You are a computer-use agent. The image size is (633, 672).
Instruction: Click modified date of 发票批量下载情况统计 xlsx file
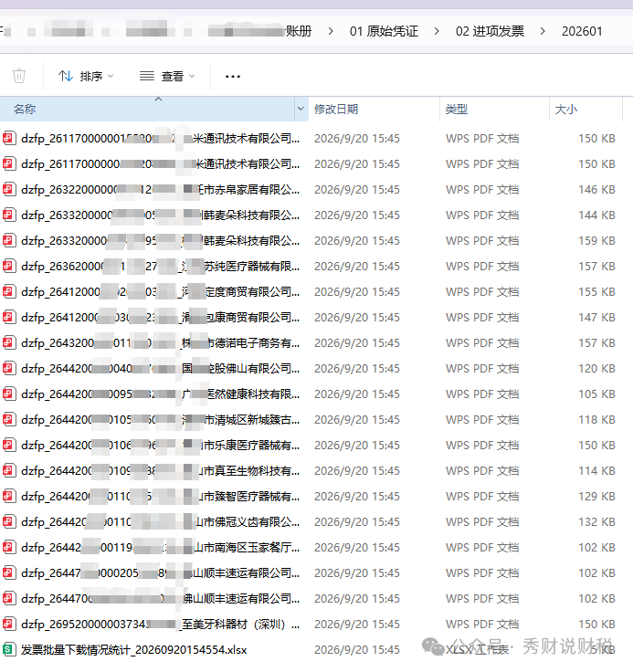(x=357, y=650)
